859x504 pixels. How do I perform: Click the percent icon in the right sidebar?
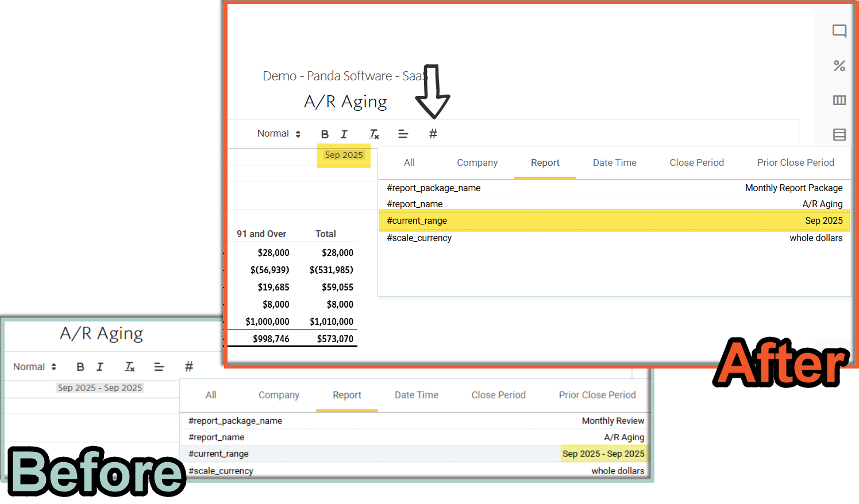pyautogui.click(x=839, y=66)
